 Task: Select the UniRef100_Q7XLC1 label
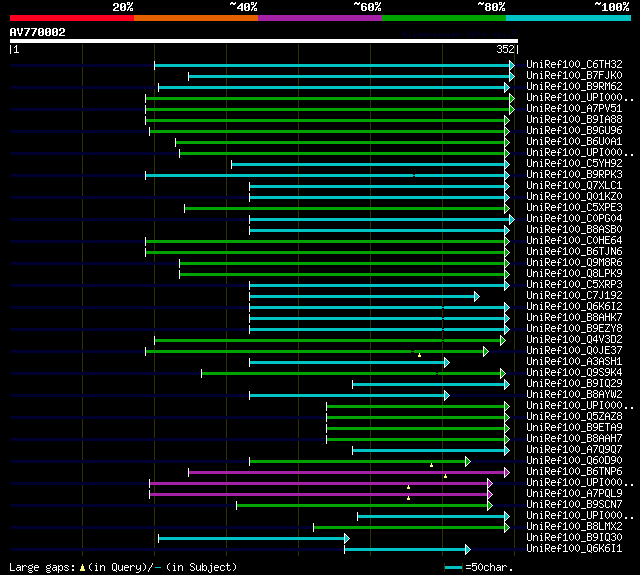click(x=574, y=186)
